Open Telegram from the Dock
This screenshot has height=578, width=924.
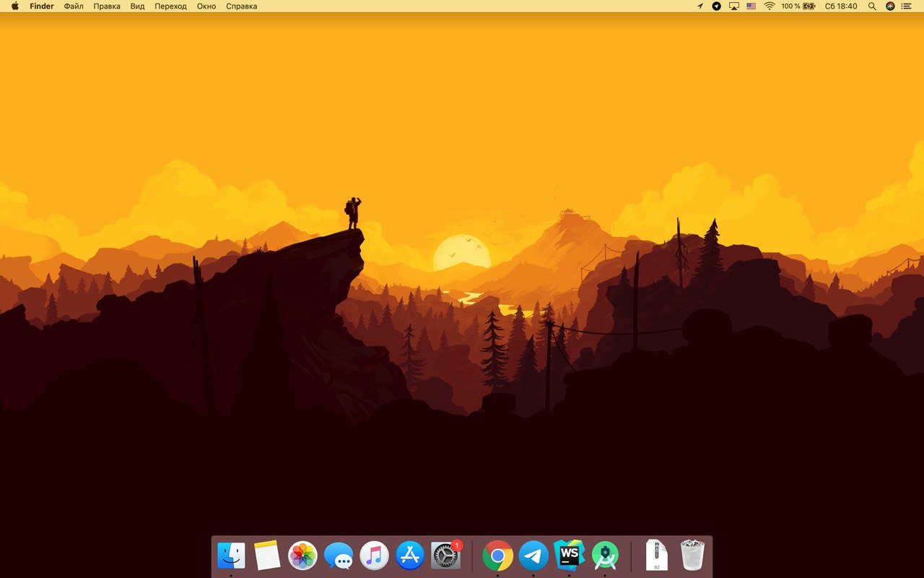[533, 556]
